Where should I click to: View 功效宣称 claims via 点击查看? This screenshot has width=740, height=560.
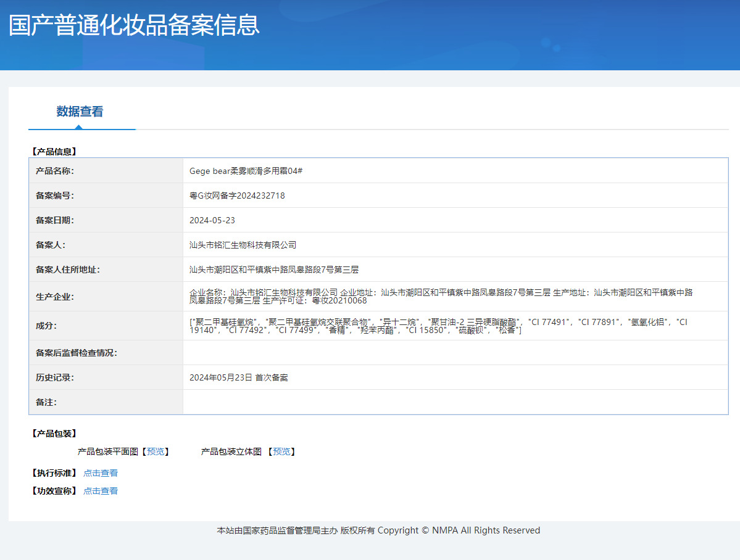[100, 490]
